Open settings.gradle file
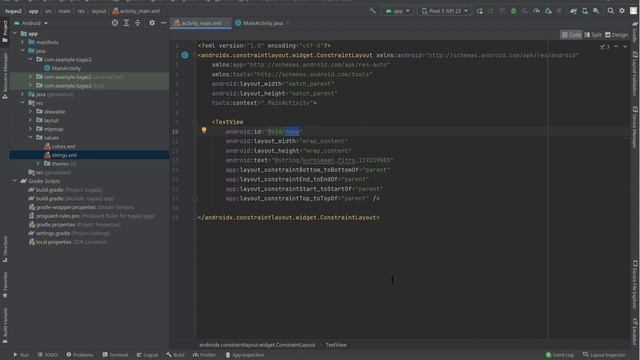The image size is (640, 360). 69,233
